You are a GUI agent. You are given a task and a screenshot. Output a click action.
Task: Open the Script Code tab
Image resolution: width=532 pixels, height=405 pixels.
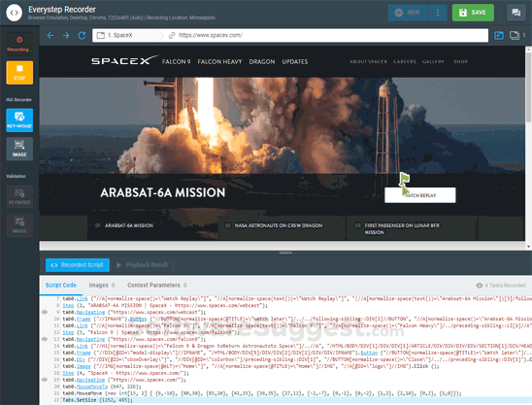(x=61, y=286)
